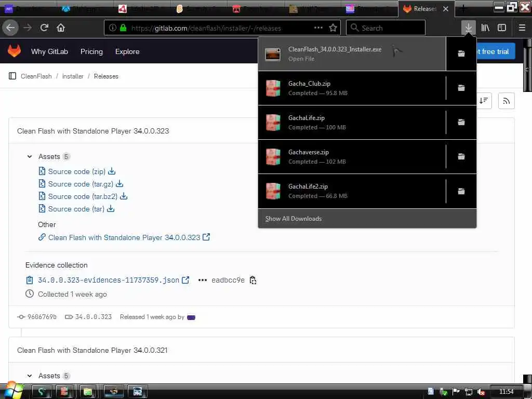Show GachaLife2.zip in containing folder
The width and height of the screenshot is (532, 399).
(x=461, y=191)
